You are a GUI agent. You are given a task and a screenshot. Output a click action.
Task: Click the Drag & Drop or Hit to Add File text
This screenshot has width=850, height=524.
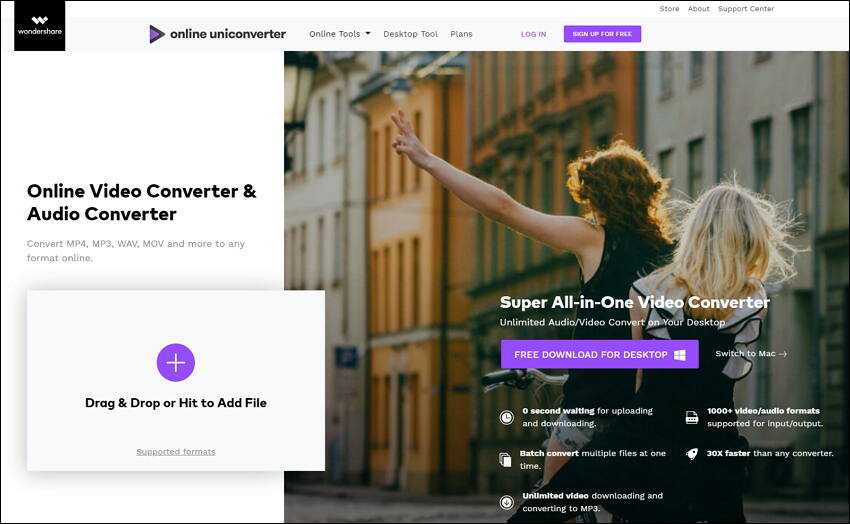point(176,403)
